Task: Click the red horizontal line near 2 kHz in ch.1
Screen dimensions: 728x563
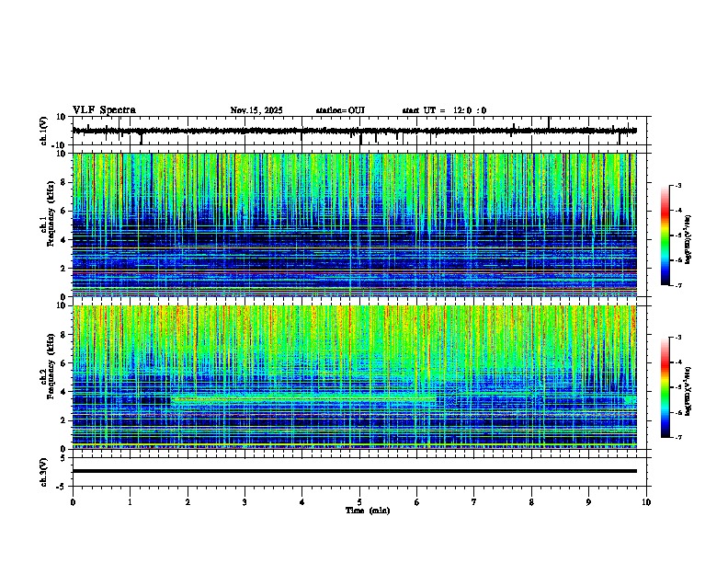Action: 354,270
